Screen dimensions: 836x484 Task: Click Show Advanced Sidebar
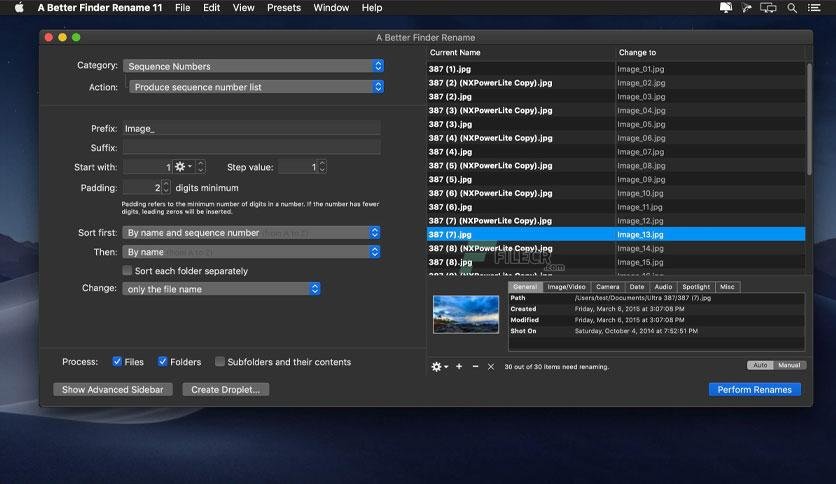point(112,390)
